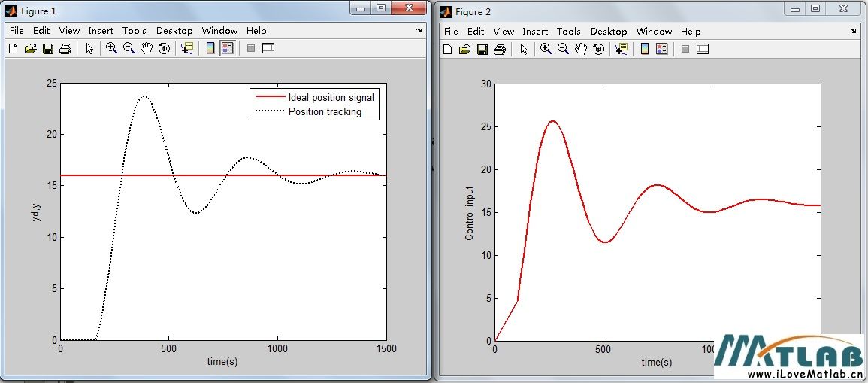This screenshot has height=383, width=868.
Task: Click Show Plot Tools icon in Figure 1
Action: coord(268,48)
